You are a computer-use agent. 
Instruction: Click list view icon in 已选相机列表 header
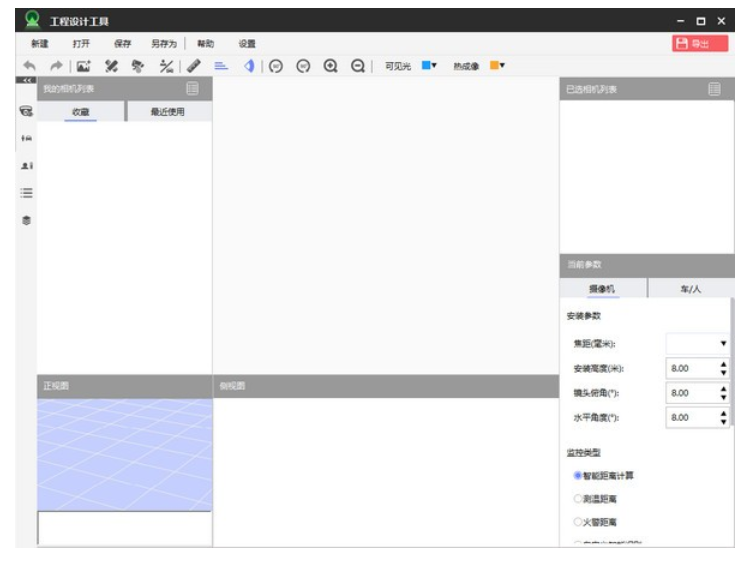(714, 89)
